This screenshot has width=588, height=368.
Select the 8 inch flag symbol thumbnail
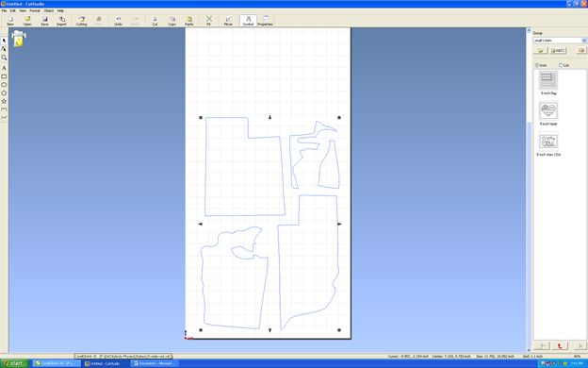pyautogui.click(x=548, y=80)
